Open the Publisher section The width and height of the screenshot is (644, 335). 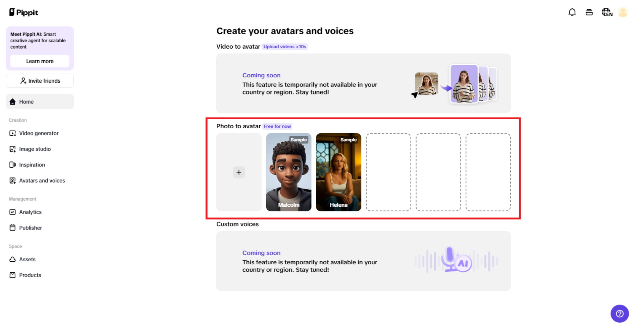(x=30, y=227)
